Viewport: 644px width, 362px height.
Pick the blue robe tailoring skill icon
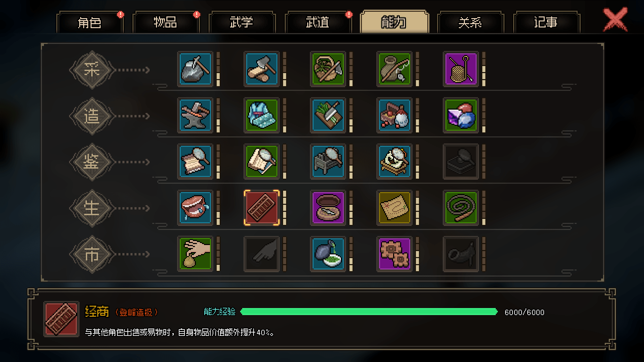point(262,115)
